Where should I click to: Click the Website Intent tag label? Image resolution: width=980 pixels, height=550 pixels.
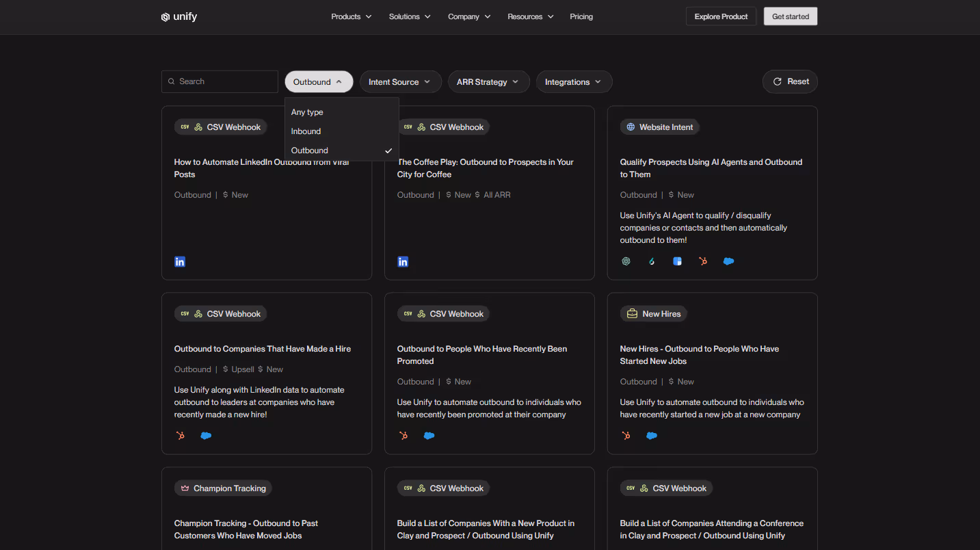tap(666, 127)
